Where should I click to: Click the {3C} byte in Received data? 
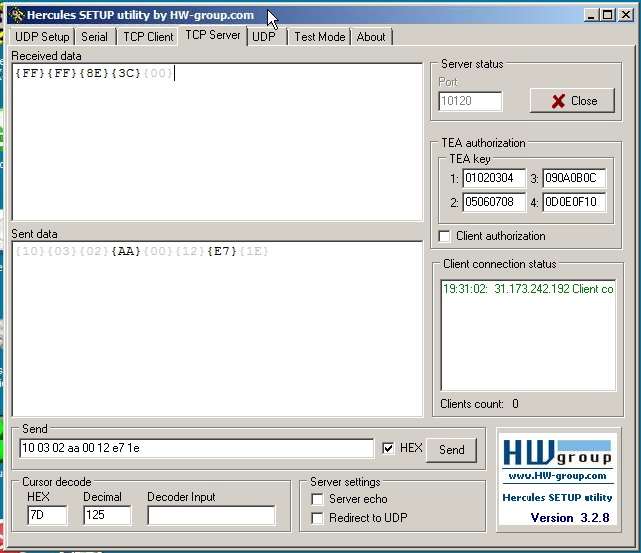tap(126, 73)
